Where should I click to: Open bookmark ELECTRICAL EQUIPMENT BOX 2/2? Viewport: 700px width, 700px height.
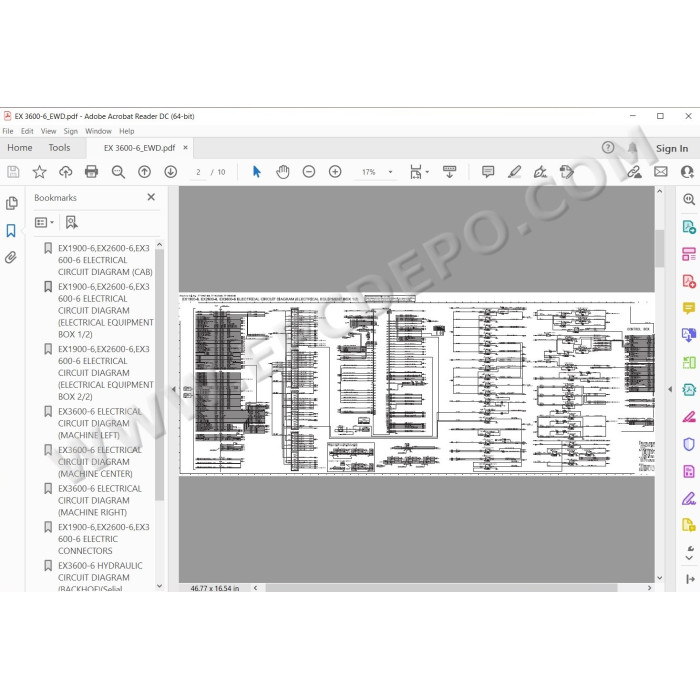[x=105, y=373]
